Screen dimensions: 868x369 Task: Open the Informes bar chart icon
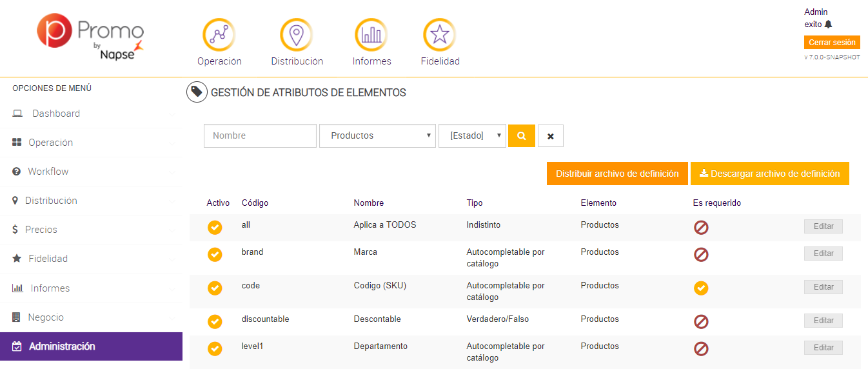click(x=371, y=34)
